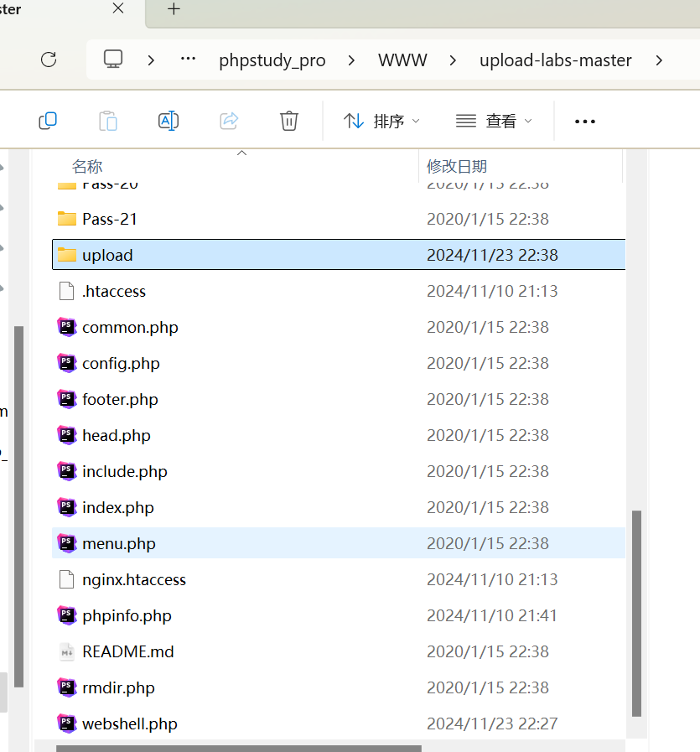700x752 pixels.
Task: Select the menu.php PhpStorm icon
Action: [66, 543]
